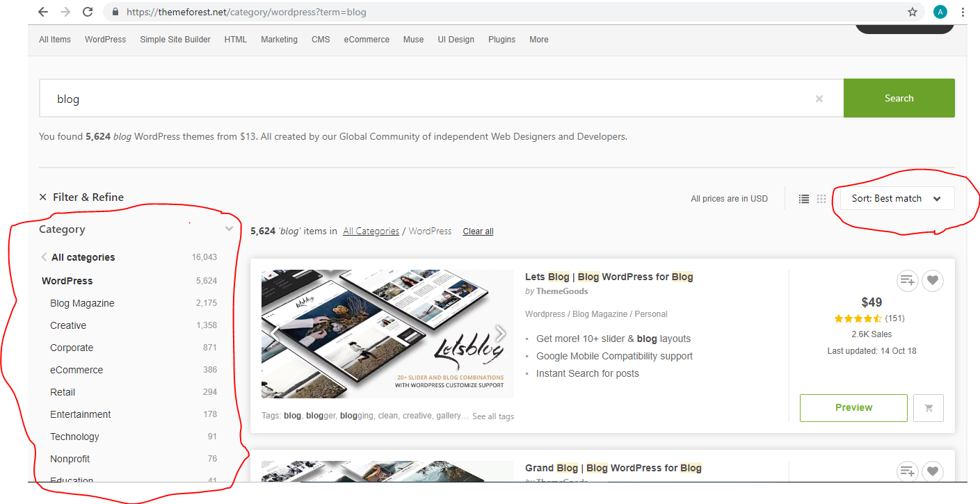Screen dimensions: 980x504
Task: Add Lets Blog theme to a collection
Action: click(907, 281)
